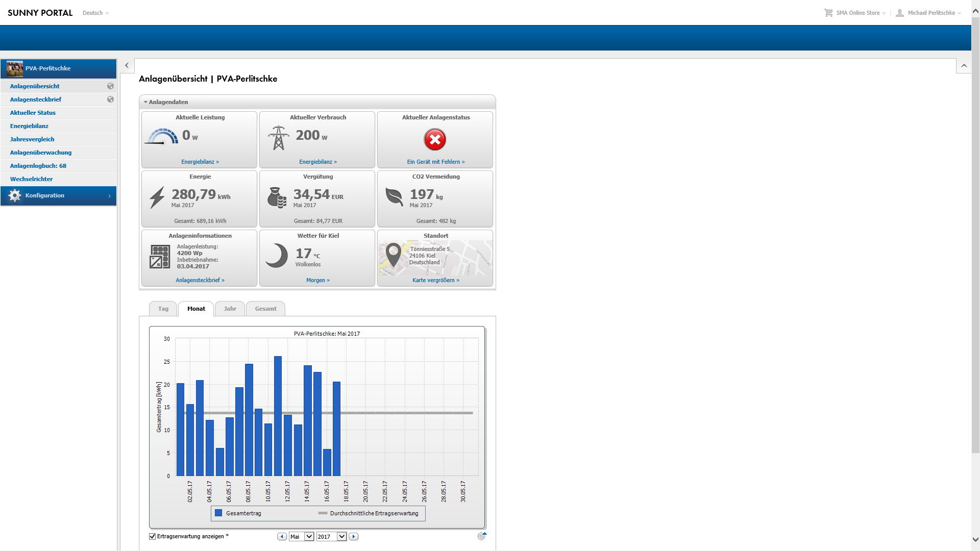Viewport: 980px width, 551px height.
Task: Click the Karte vergrößern link
Action: click(x=435, y=280)
